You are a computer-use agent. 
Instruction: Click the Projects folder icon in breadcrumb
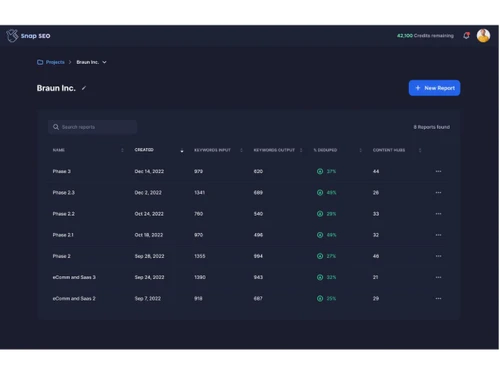pyautogui.click(x=40, y=62)
